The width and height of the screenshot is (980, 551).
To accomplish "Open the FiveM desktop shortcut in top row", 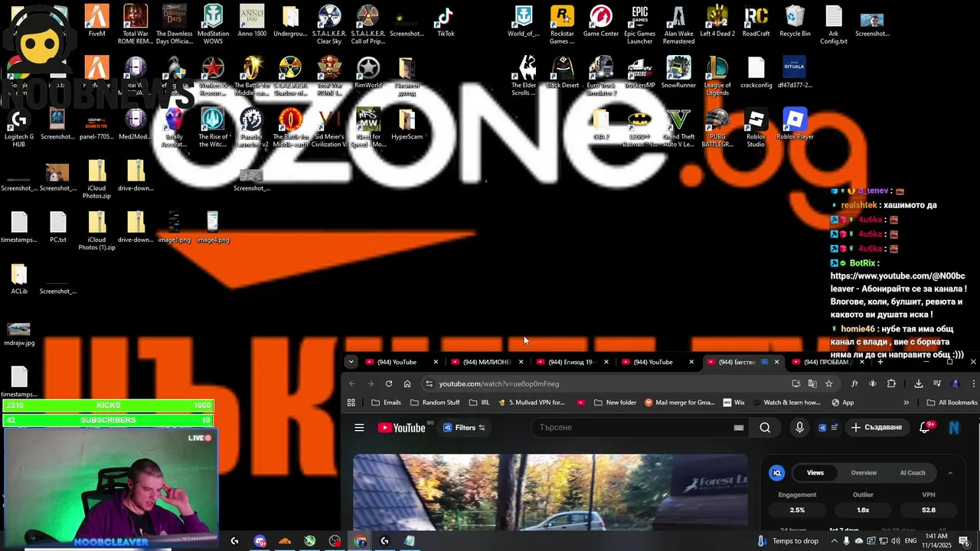I will 96,21.
